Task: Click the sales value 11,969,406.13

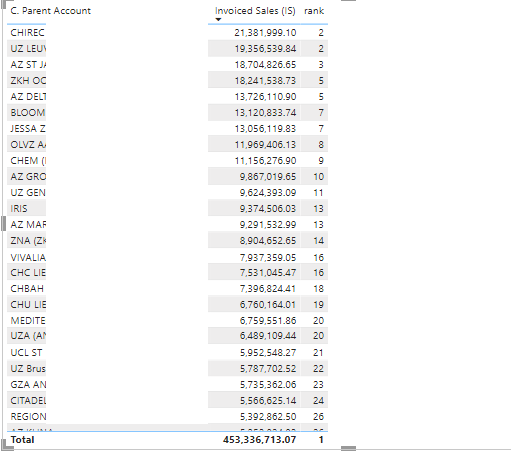Action: pyautogui.click(x=265, y=145)
